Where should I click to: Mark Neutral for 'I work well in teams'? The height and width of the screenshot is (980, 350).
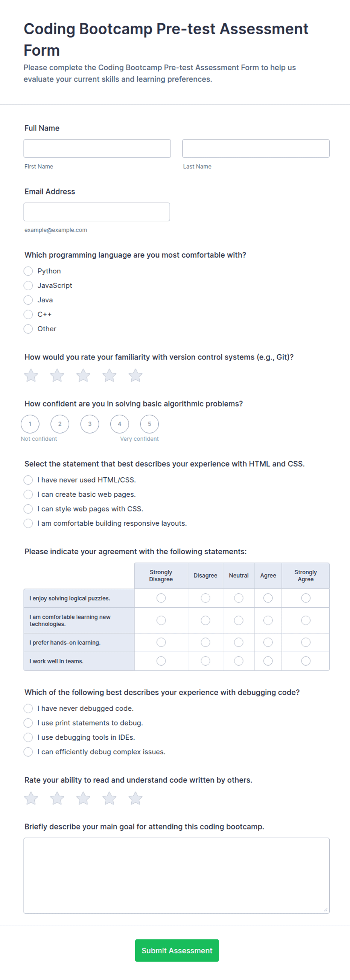pyautogui.click(x=238, y=661)
